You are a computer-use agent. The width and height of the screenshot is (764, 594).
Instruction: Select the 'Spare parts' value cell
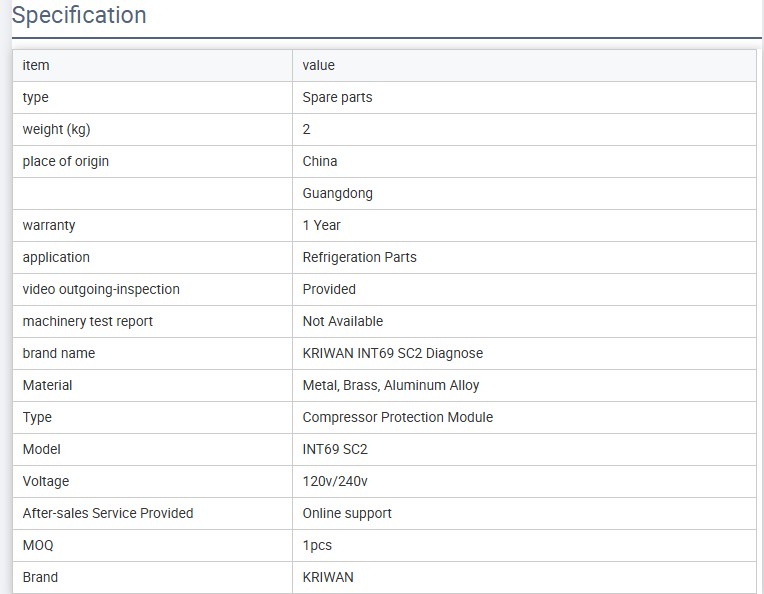[x=337, y=97]
